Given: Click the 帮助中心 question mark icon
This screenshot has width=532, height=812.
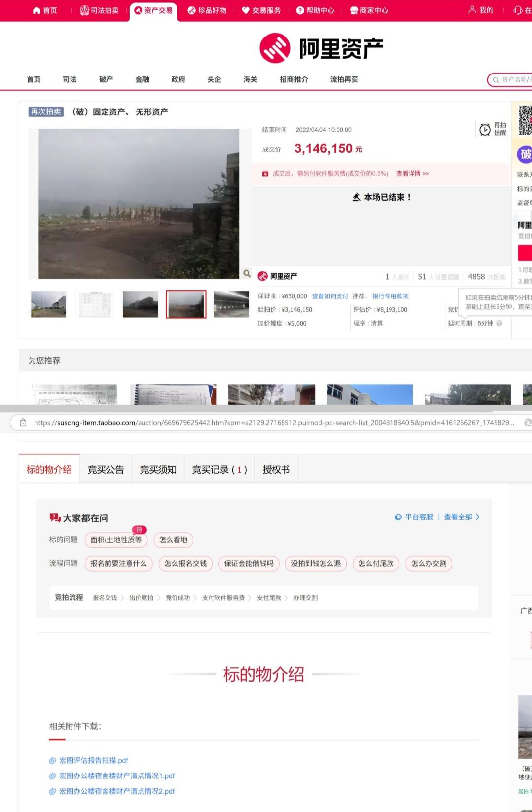Looking at the screenshot, I should click(300, 10).
